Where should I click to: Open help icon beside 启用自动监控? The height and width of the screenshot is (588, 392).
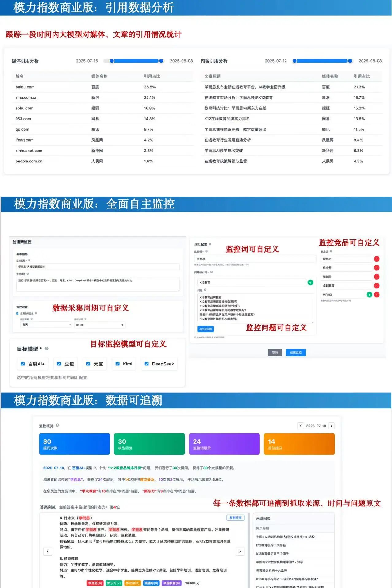tap(36, 313)
